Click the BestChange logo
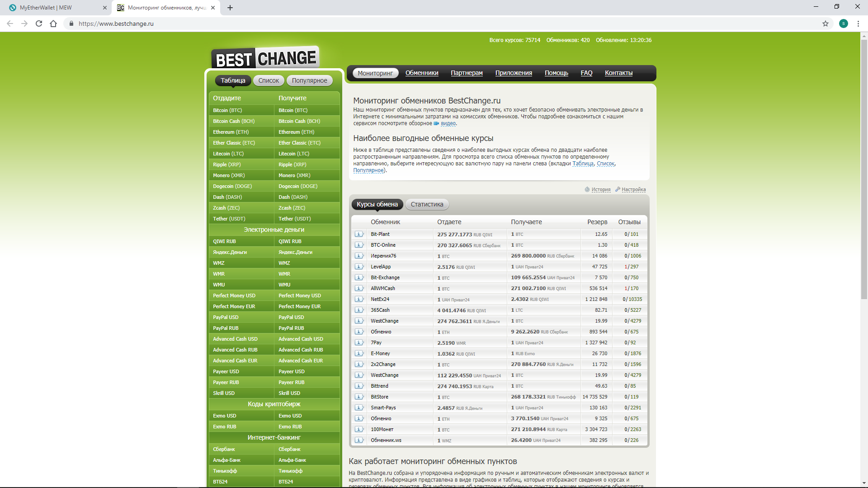This screenshot has height=488, width=868. [x=265, y=58]
